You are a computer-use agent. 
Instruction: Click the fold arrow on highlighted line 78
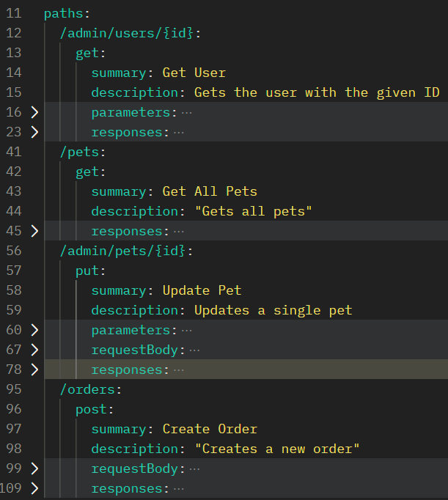pos(34,370)
